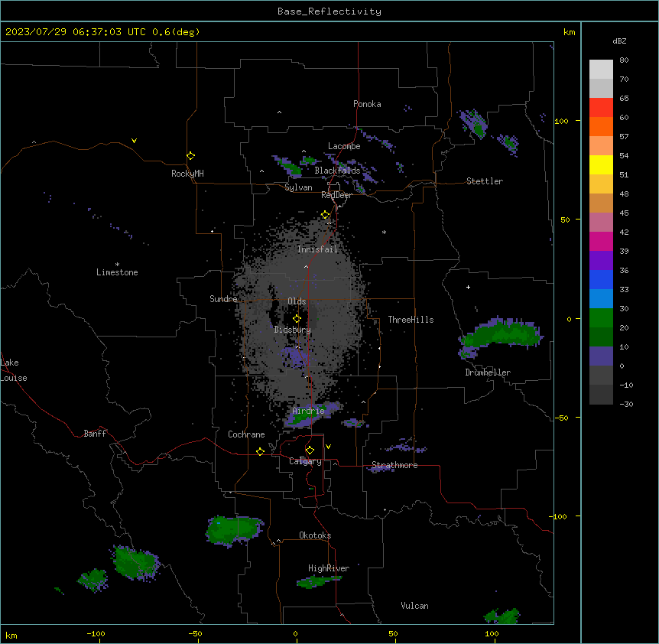
Task: Click the Lake Louise label
Action: point(14,370)
